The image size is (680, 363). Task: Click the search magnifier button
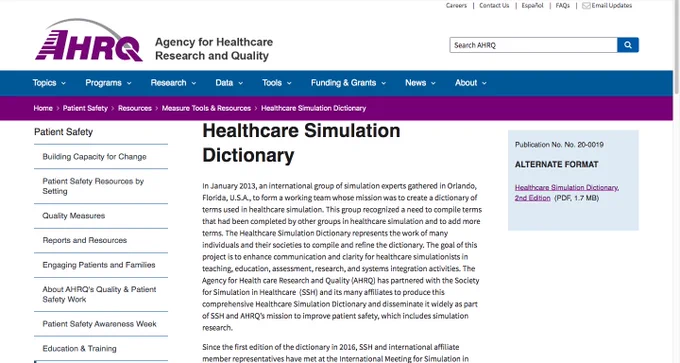[628, 45]
